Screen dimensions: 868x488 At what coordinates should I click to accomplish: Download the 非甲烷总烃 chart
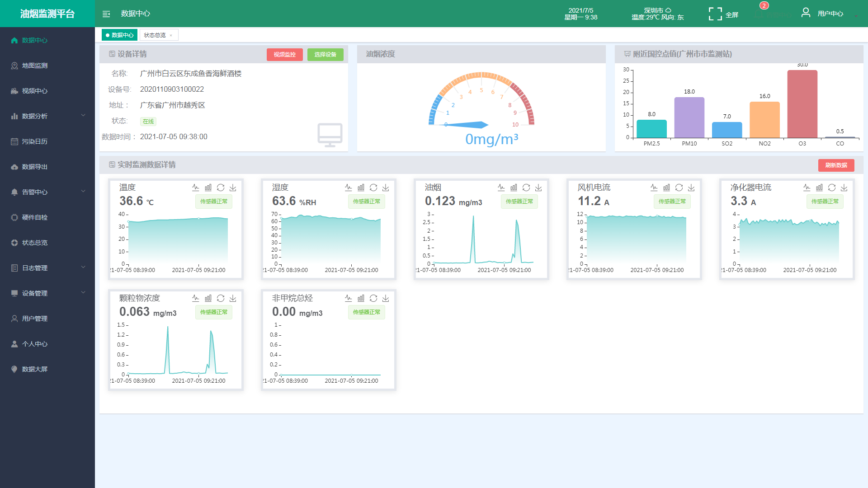[386, 298]
